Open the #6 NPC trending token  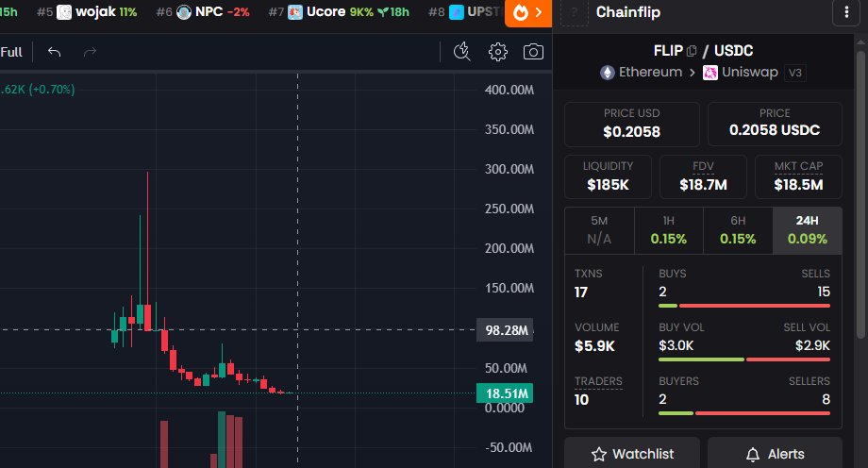click(x=203, y=12)
